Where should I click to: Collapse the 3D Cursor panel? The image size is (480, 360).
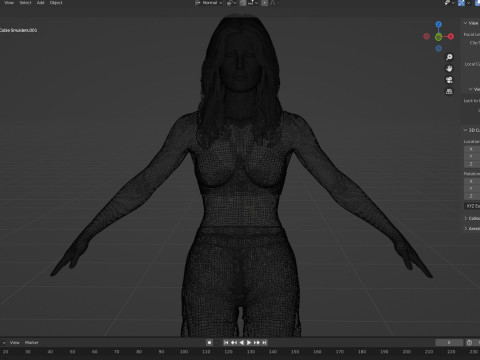click(466, 130)
